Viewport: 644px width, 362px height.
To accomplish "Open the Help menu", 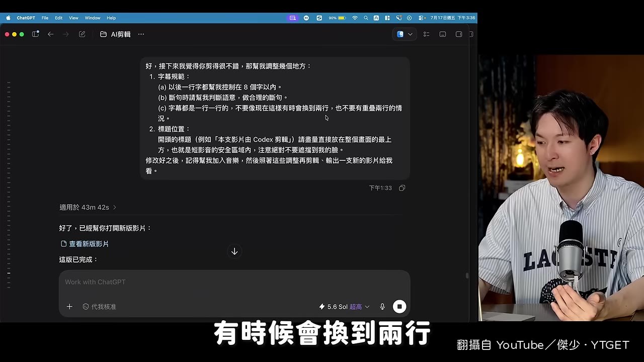I will 111,18.
